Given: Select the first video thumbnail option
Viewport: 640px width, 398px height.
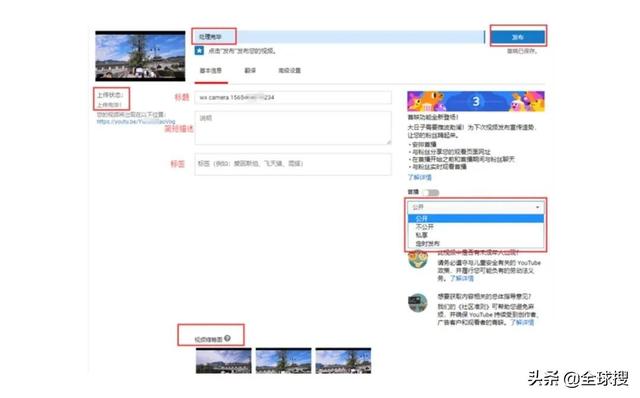Looking at the screenshot, I should click(x=223, y=360).
